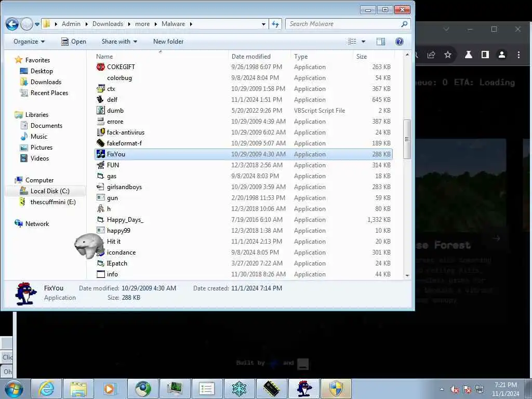Click the thescuffmini (E:) drive icon

point(22,202)
